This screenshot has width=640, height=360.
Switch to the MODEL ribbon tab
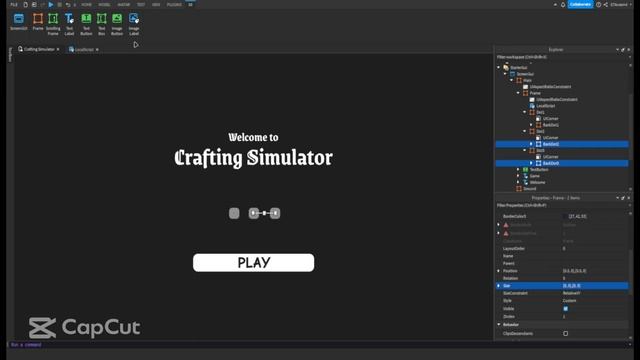point(104,4)
